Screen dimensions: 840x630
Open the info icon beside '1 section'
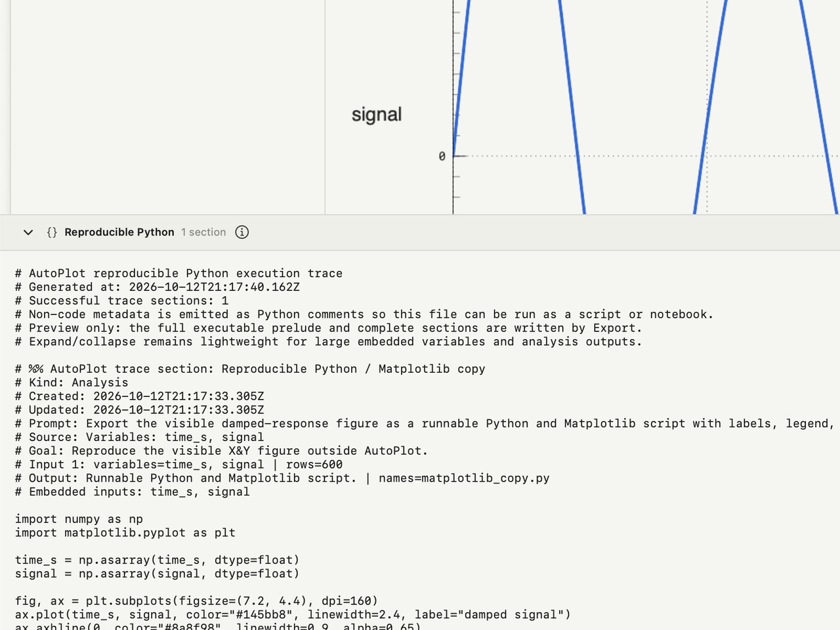click(x=242, y=232)
